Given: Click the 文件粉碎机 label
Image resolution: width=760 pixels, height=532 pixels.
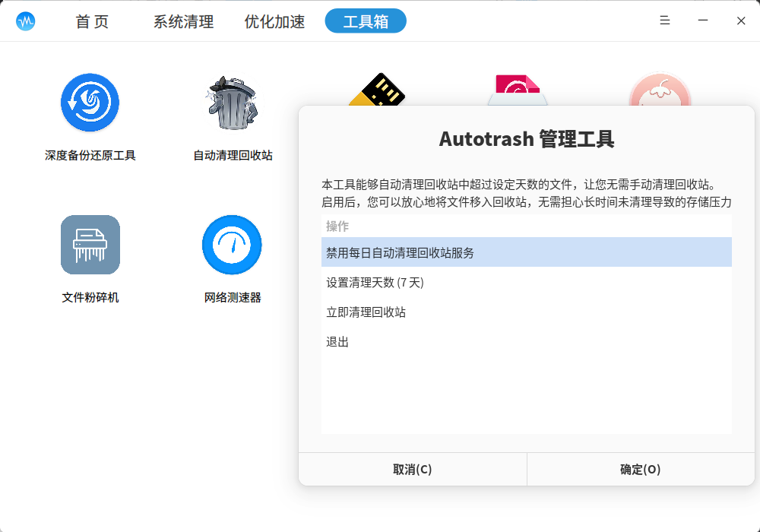Looking at the screenshot, I should (x=90, y=297).
